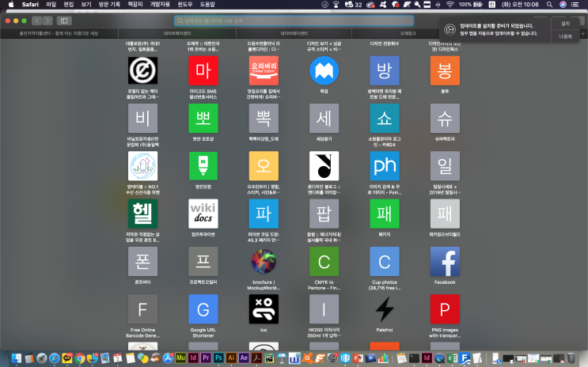
Task: Open the blue circular M favorite icon
Action: pyautogui.click(x=324, y=70)
